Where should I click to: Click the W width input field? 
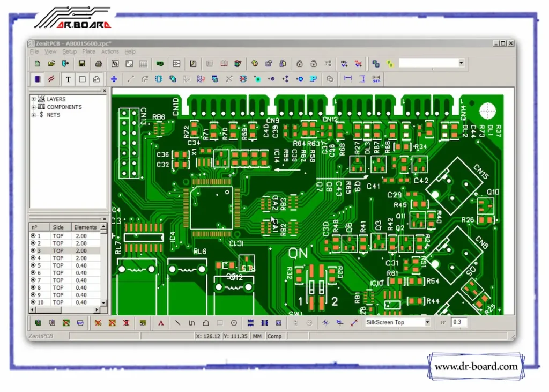click(x=458, y=322)
